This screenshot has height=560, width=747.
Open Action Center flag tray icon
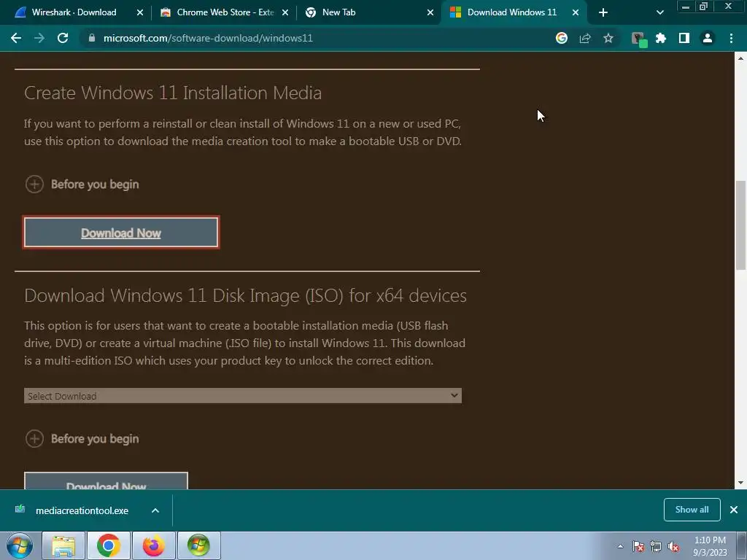[x=638, y=546]
